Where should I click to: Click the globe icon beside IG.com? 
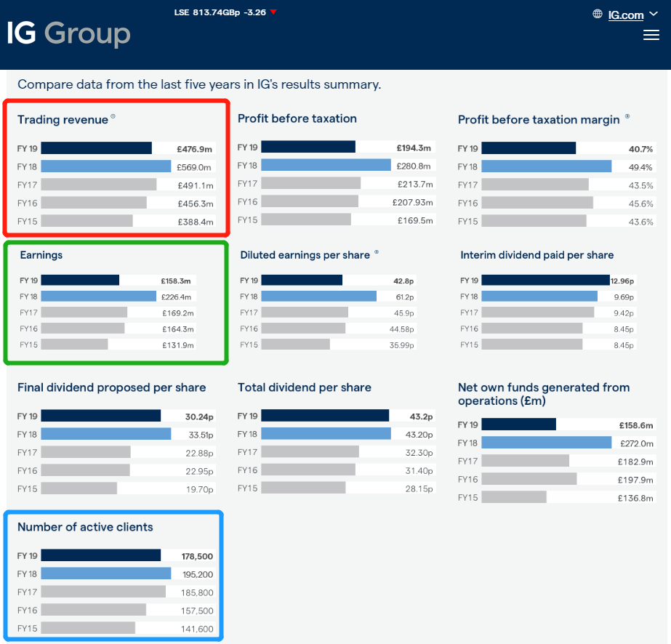tap(598, 14)
